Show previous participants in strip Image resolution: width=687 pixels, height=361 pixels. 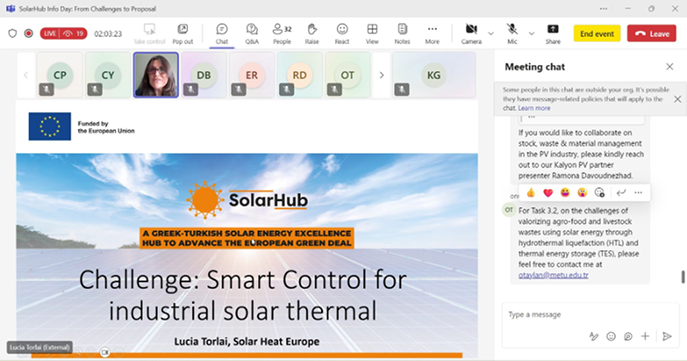point(26,75)
